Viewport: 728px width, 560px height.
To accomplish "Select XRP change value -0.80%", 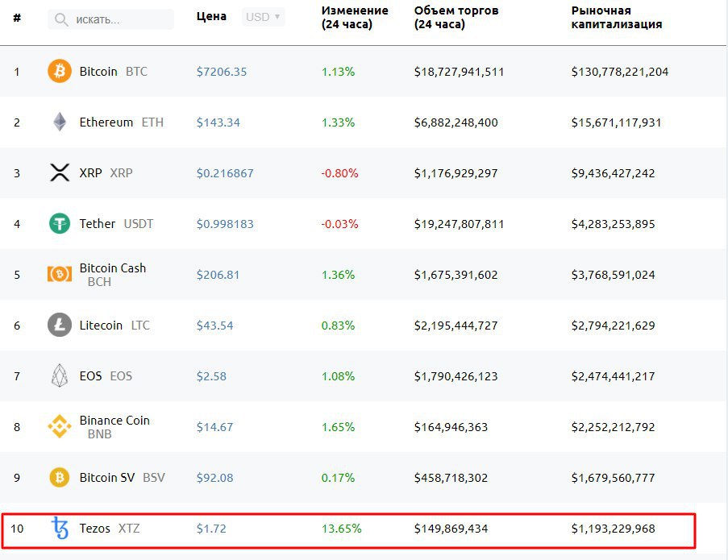I will (x=339, y=173).
